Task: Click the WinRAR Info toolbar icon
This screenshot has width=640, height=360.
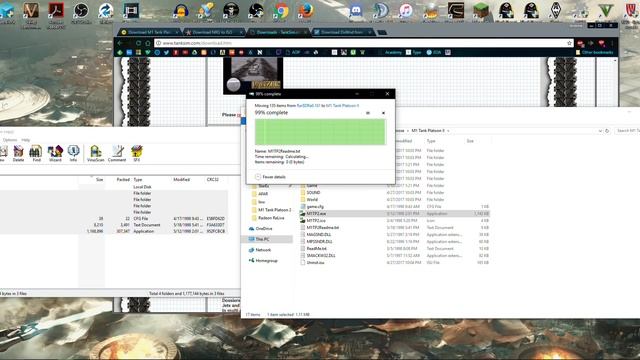Action: 73,153
